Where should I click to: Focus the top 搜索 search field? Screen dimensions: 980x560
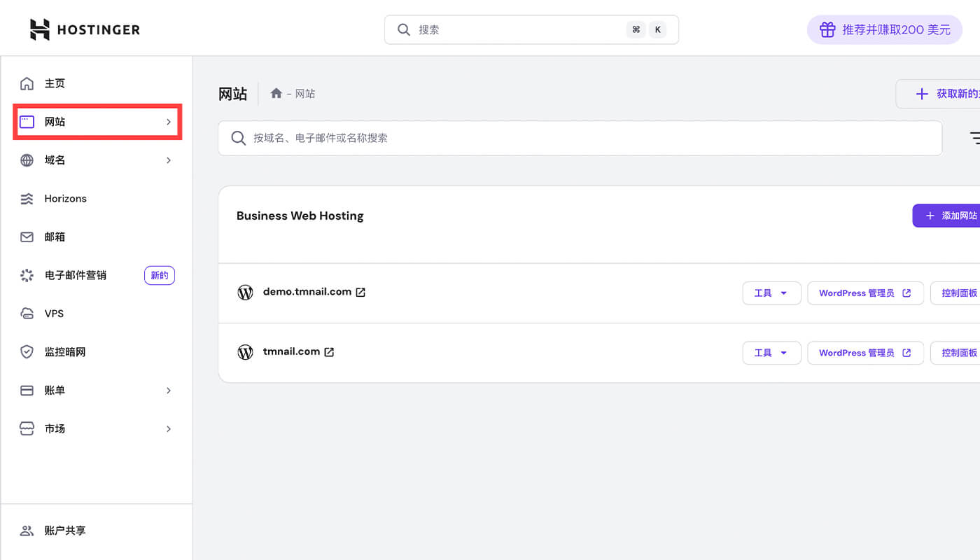pyautogui.click(x=531, y=29)
